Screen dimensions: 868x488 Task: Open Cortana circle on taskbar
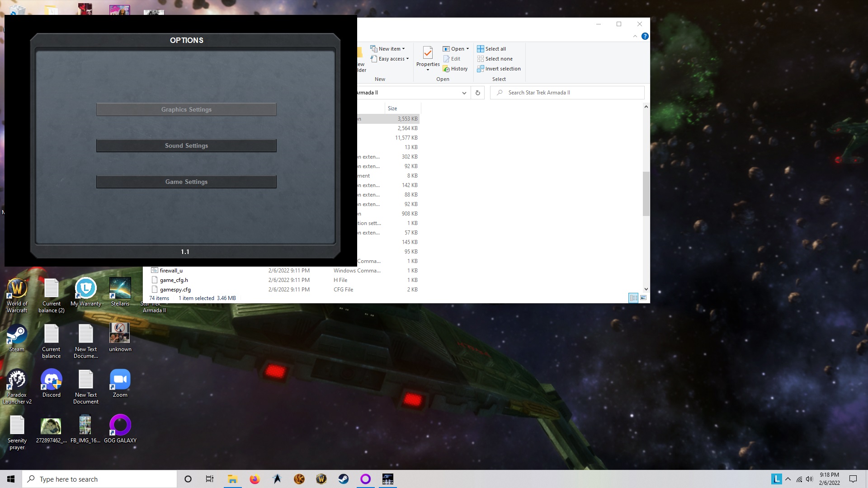click(x=188, y=479)
